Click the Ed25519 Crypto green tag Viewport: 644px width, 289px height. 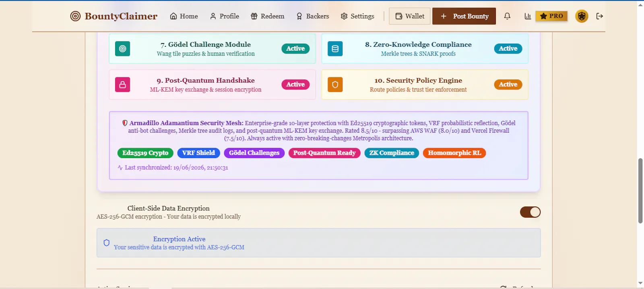[145, 153]
